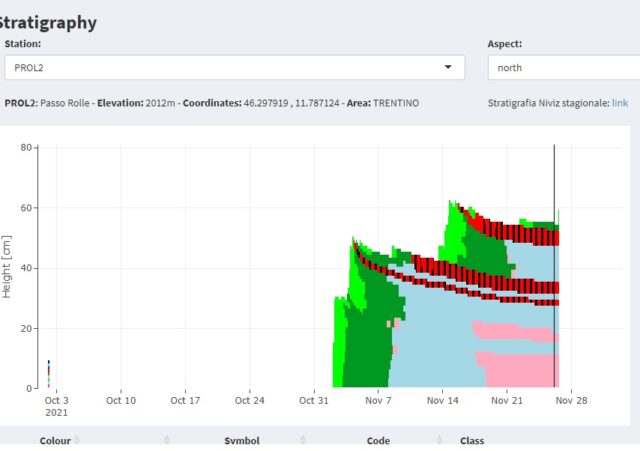Click the Nov 28 axis label
Screen dimensions: 640x451
point(571,400)
